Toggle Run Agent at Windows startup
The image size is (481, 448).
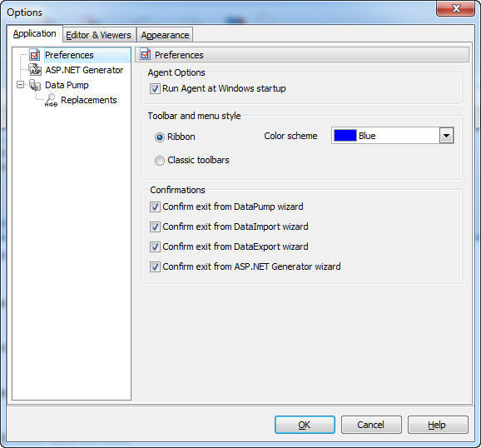coord(155,89)
